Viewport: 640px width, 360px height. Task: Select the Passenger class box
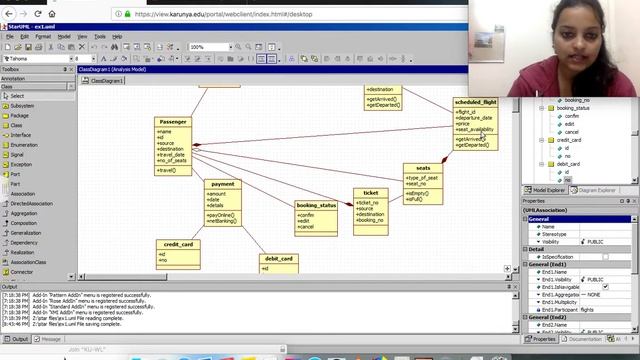[x=173, y=146]
